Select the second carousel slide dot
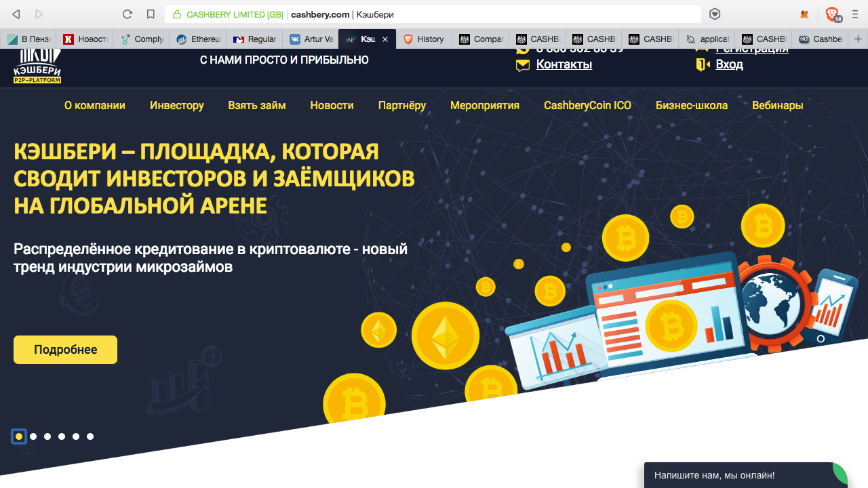Screen dimensions: 868x488 (33, 436)
